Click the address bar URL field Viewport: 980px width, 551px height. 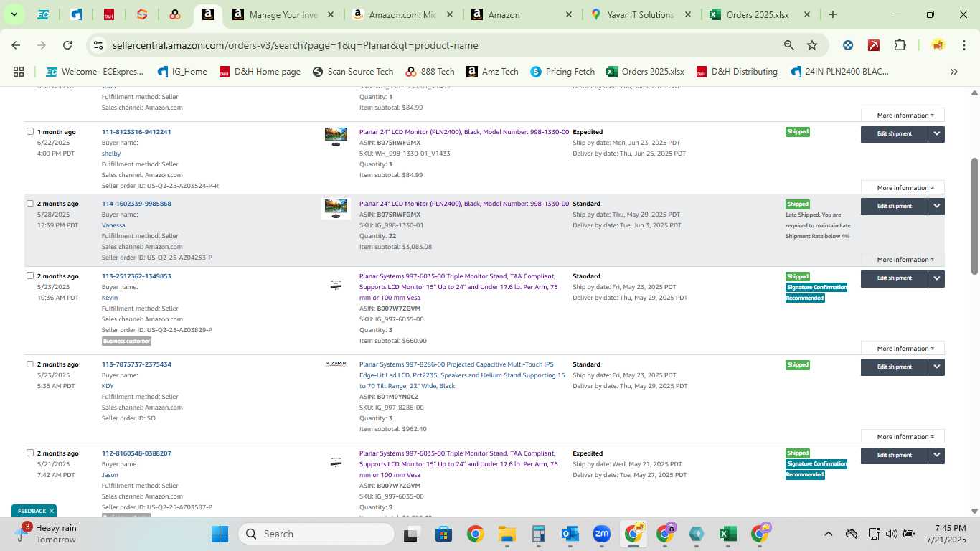(430, 45)
